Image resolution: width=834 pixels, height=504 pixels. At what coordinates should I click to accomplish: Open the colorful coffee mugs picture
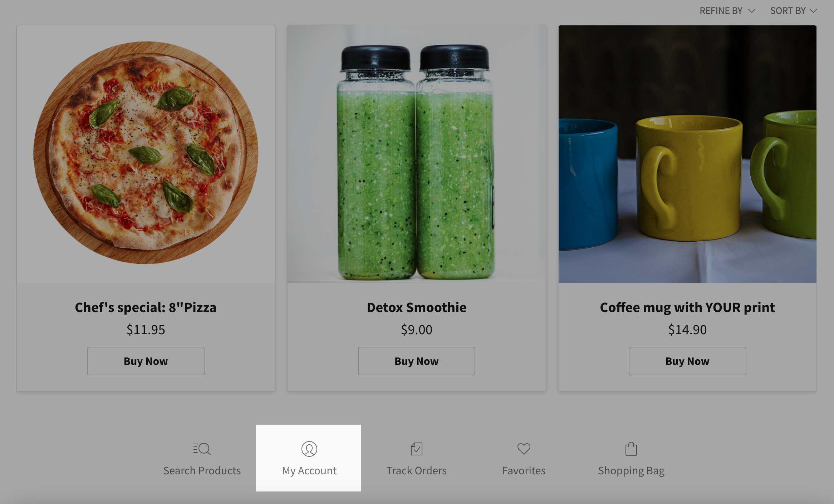click(687, 154)
